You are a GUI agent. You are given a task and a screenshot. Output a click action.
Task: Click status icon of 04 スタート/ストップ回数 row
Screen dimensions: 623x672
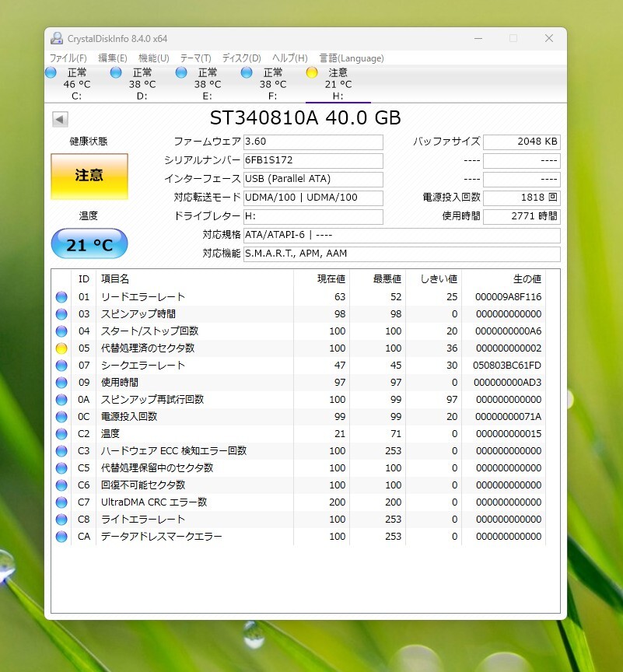pyautogui.click(x=61, y=331)
